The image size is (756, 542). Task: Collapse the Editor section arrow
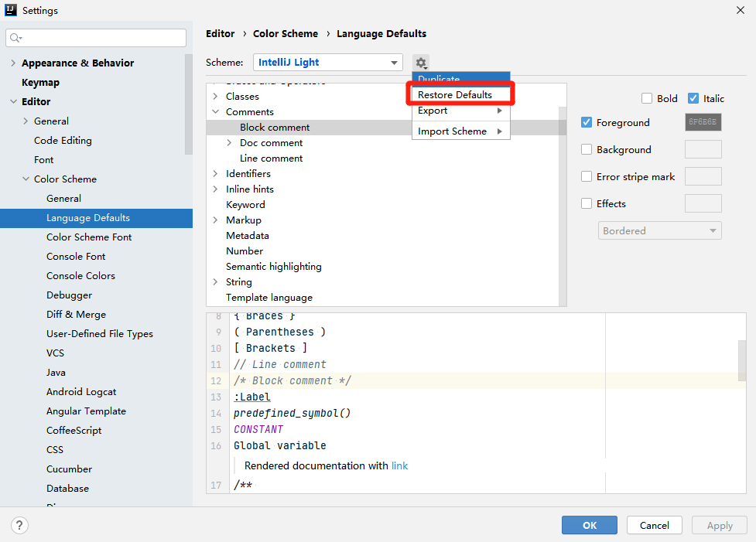pos(13,101)
